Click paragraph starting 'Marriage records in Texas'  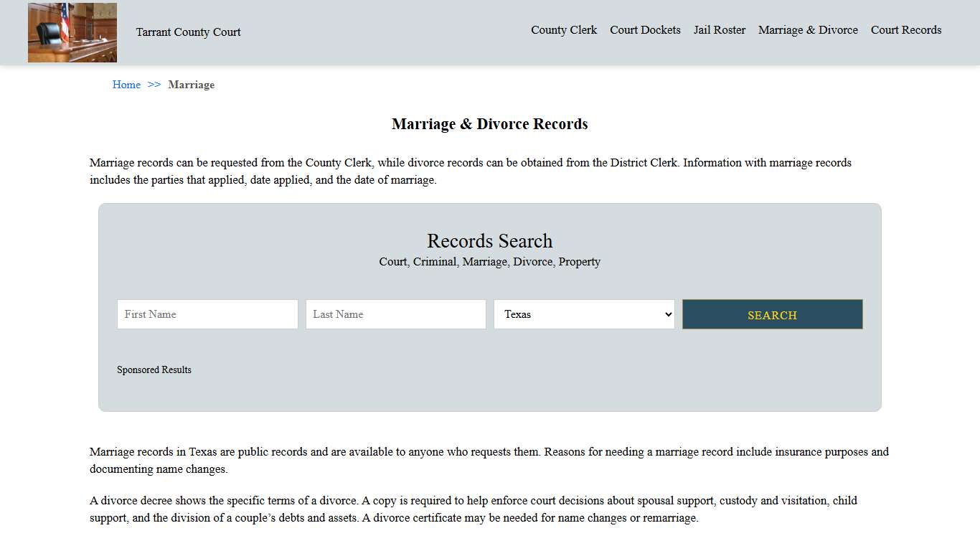tap(489, 461)
